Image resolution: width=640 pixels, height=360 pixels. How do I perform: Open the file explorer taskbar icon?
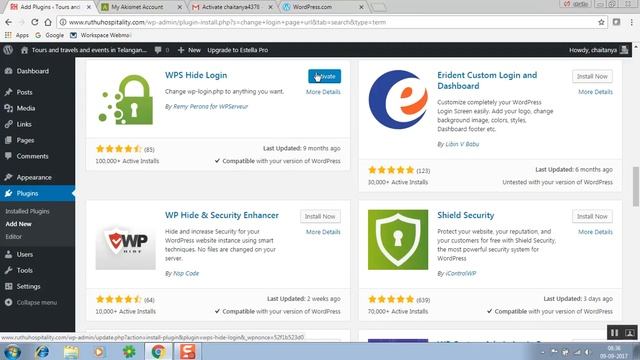coord(71,351)
